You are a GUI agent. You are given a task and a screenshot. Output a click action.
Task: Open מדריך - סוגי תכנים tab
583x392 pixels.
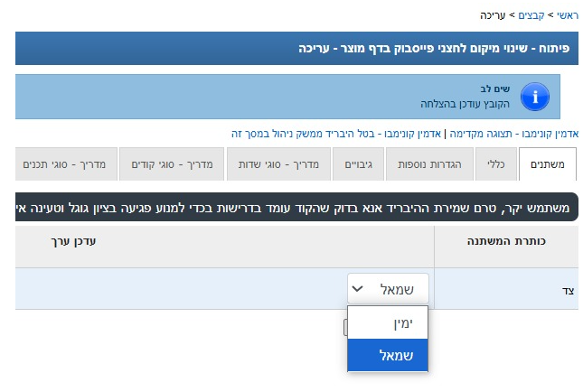coord(66,163)
